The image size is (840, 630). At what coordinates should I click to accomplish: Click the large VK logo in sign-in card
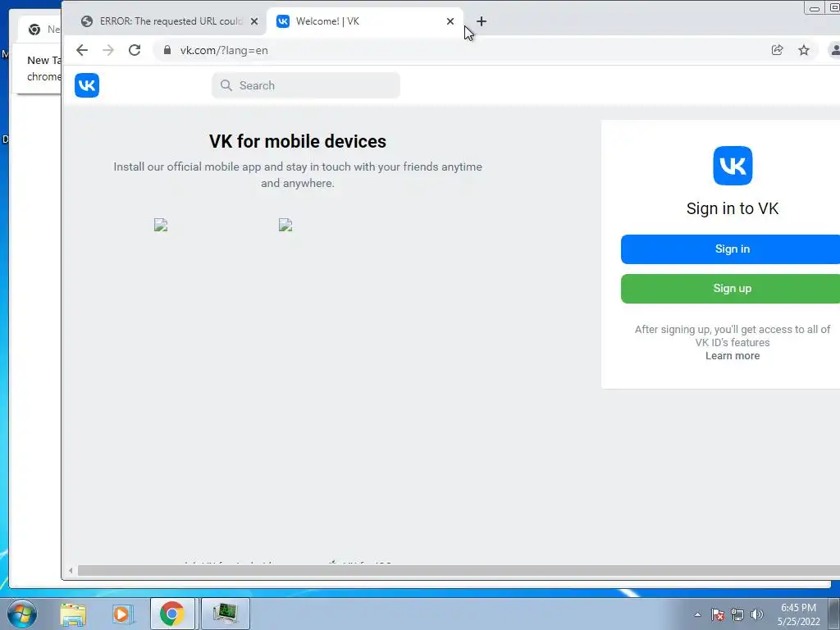(733, 166)
